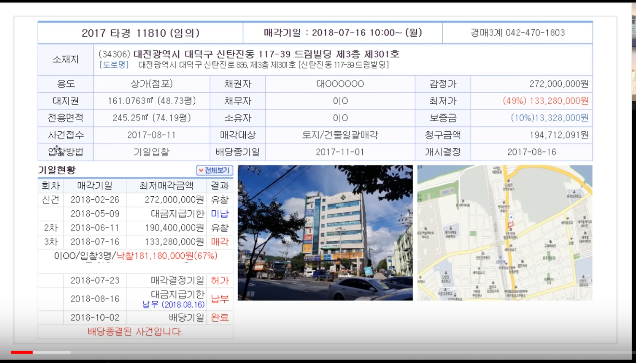This screenshot has height=363, width=636.
Task: Open the building photo thumbnail
Action: pos(325,232)
